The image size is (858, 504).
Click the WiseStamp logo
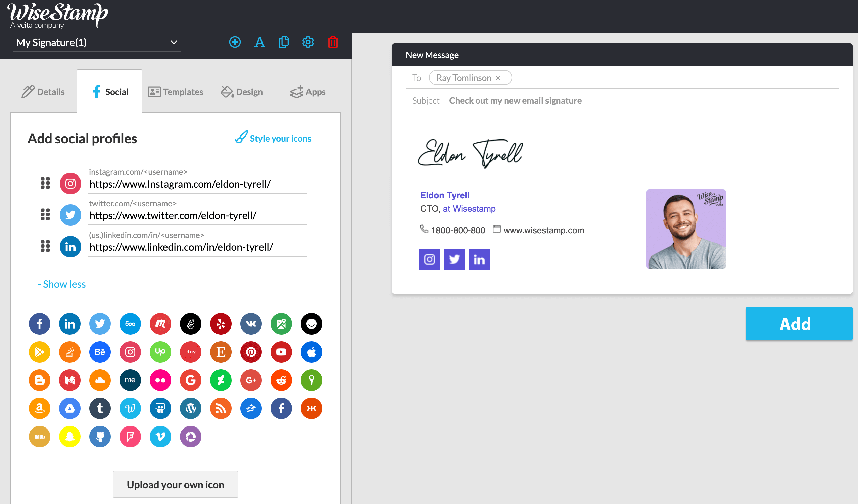57,15
